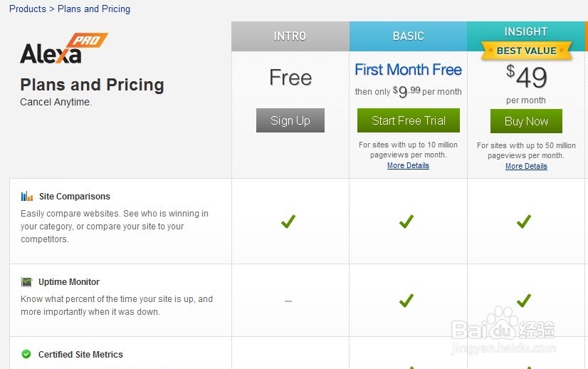This screenshot has height=369, width=588.
Task: Click the Uptime Monitor dash in Intro column
Action: (288, 301)
